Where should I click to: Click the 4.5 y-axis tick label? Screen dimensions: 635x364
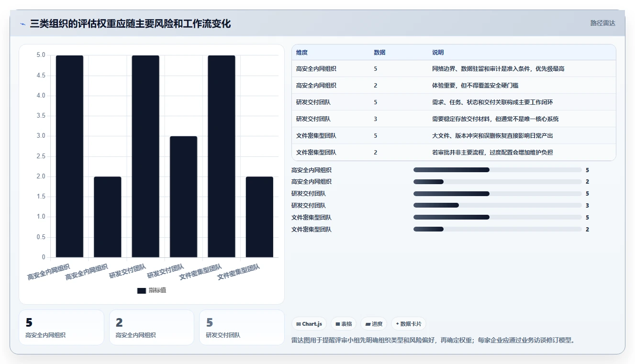click(41, 76)
